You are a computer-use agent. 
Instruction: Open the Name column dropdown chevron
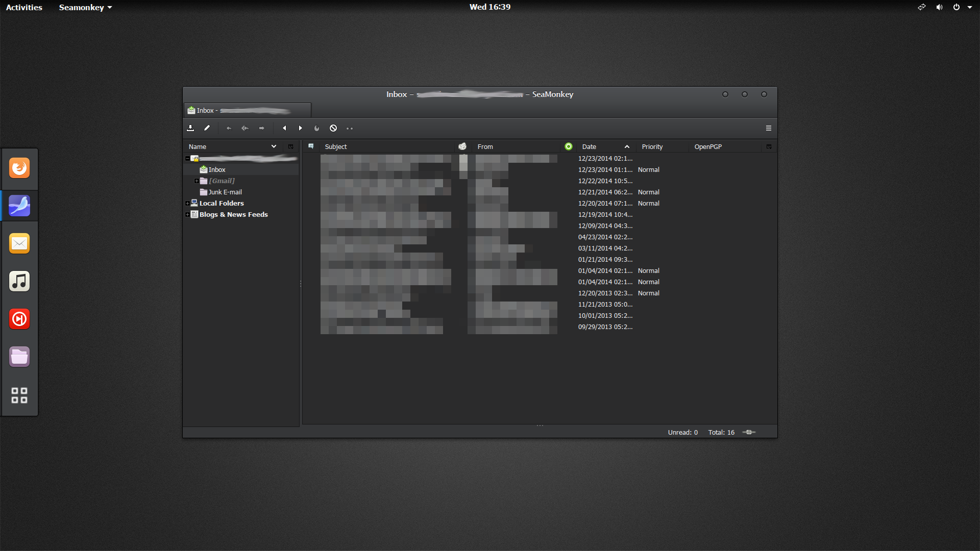click(274, 146)
